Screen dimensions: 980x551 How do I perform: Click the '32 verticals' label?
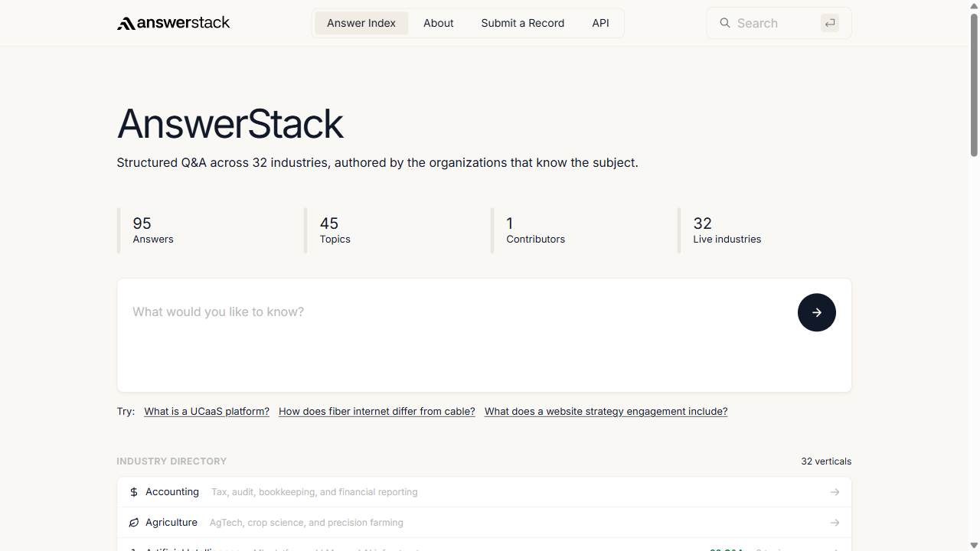click(826, 461)
